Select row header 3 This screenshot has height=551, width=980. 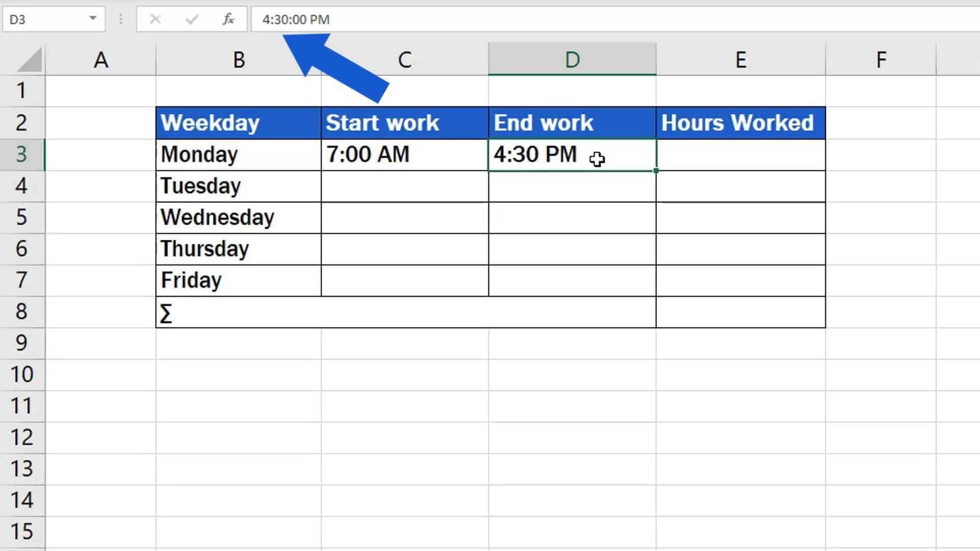click(22, 155)
